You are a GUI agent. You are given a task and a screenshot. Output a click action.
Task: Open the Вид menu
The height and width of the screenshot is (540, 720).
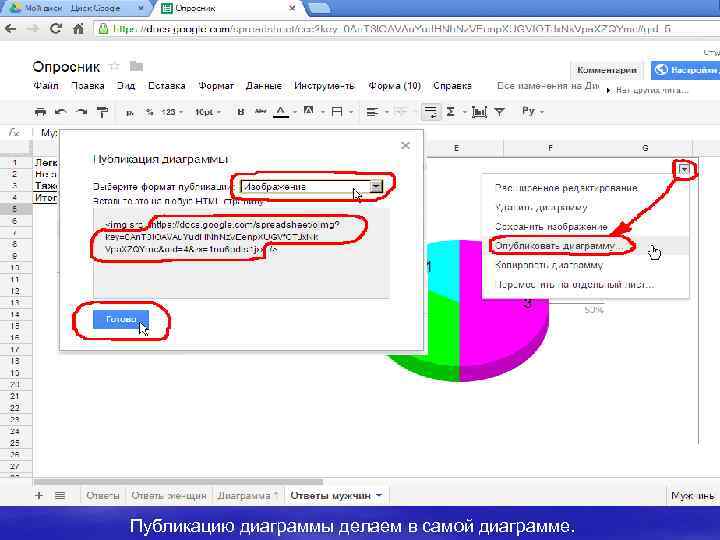125,86
